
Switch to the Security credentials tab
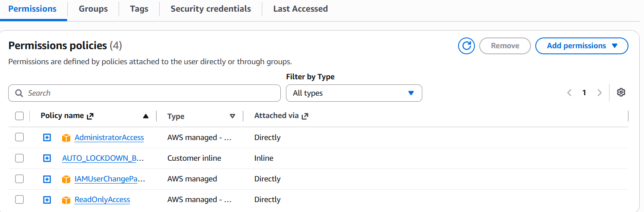tap(210, 9)
